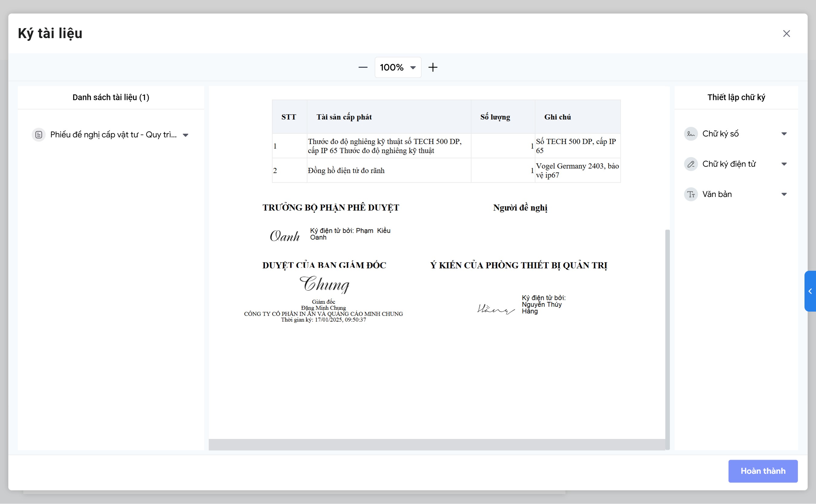Click the zoom out minus icon
Viewport: 816px width, 504px height.
click(363, 67)
